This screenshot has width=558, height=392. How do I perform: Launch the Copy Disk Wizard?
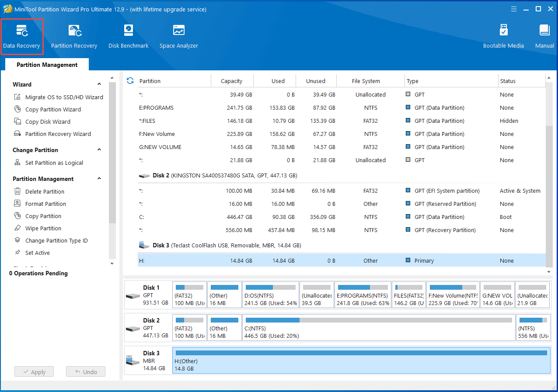[x=42, y=121]
